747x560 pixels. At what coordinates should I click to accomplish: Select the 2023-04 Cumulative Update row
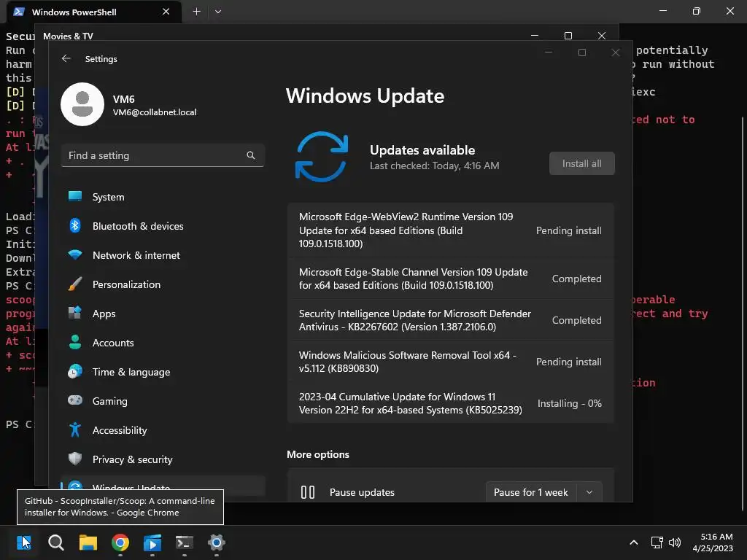click(450, 402)
